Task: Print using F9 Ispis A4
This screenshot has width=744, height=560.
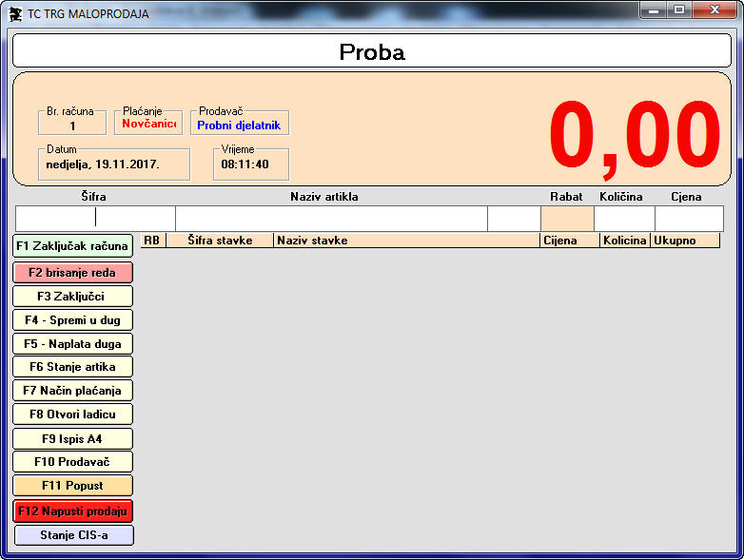Action: pyautogui.click(x=72, y=439)
